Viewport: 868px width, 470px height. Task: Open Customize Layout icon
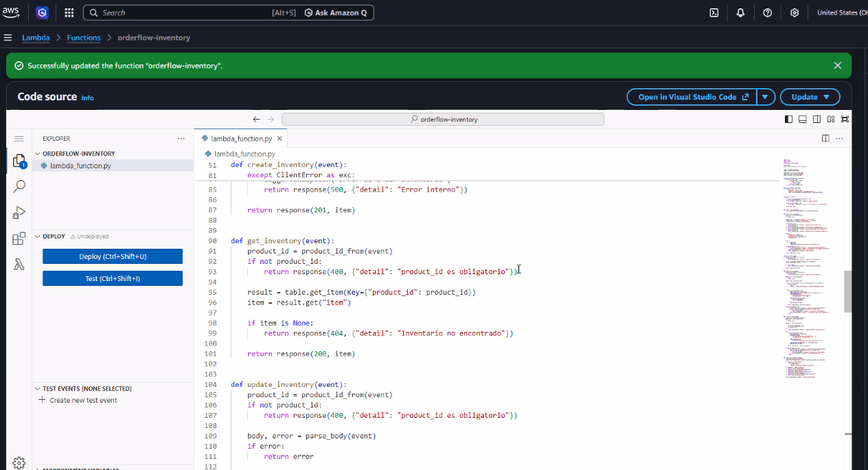[x=831, y=120]
